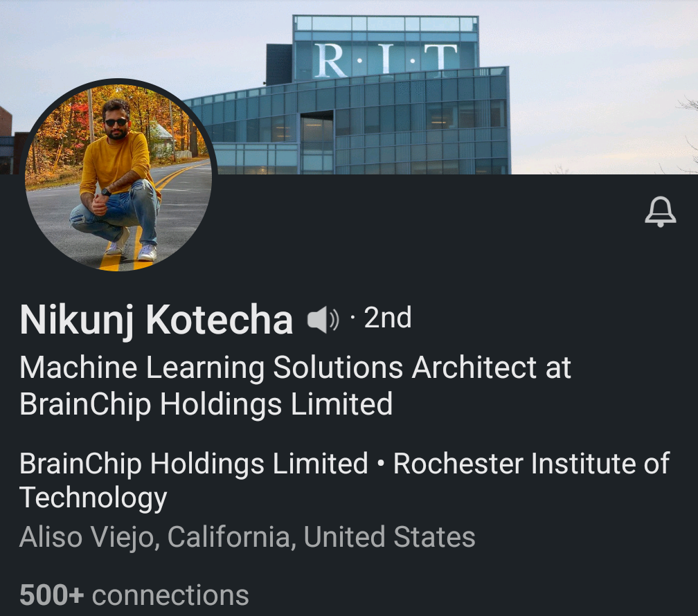Image resolution: width=698 pixels, height=616 pixels.
Task: Tap the word connections
Action: 170,595
